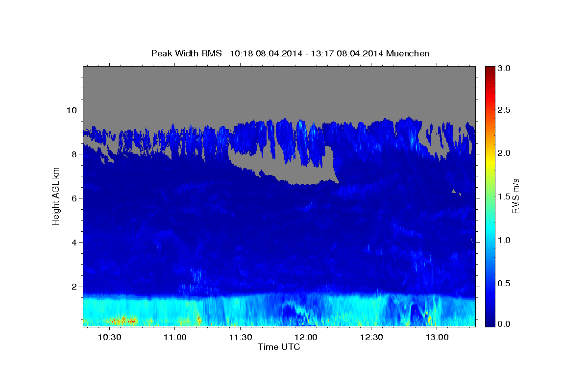Click the colorbar value '2.5'
The image size is (588, 392).
click(x=504, y=110)
